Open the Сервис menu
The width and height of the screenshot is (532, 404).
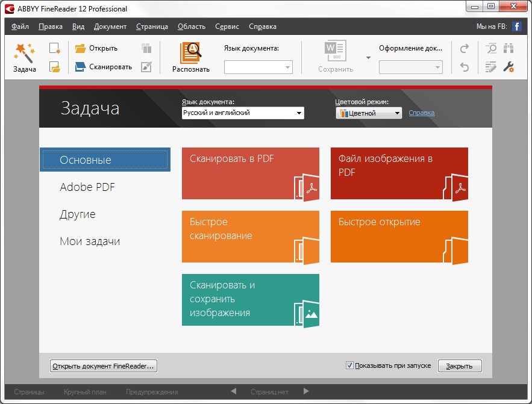click(x=227, y=26)
